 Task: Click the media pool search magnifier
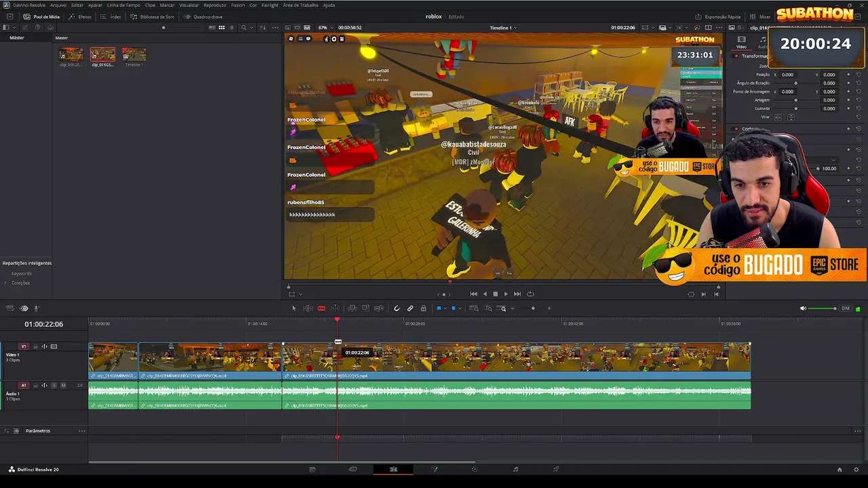click(243, 28)
